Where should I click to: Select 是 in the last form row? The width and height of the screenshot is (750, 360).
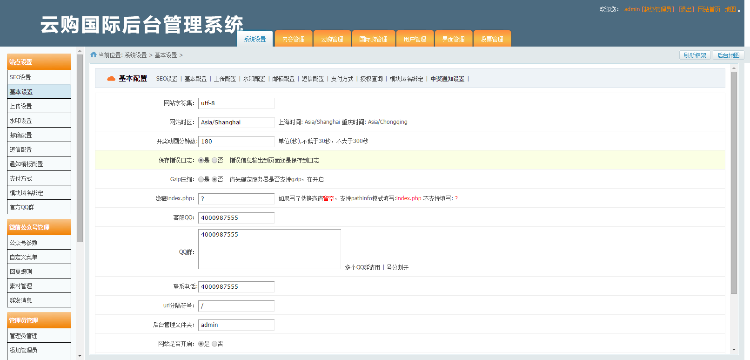tap(201, 343)
